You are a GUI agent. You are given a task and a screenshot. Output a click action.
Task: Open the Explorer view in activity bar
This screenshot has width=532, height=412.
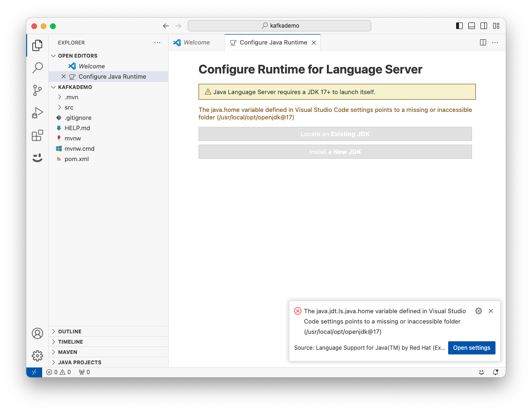click(x=37, y=45)
